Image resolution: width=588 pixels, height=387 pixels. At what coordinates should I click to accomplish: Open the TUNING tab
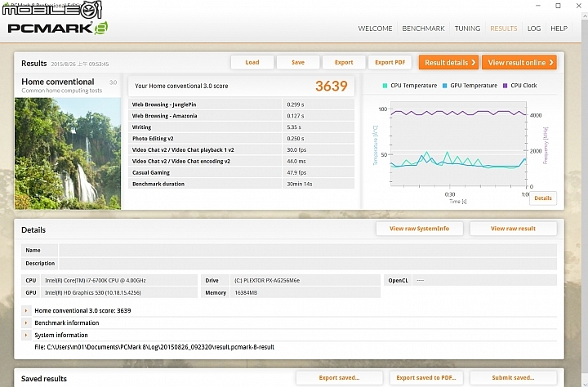pos(467,29)
